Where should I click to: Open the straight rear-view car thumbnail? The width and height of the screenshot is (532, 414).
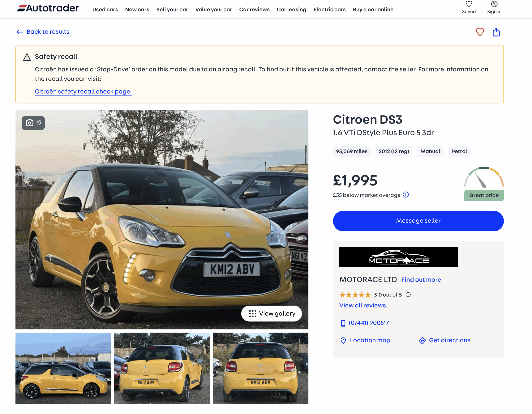260,369
